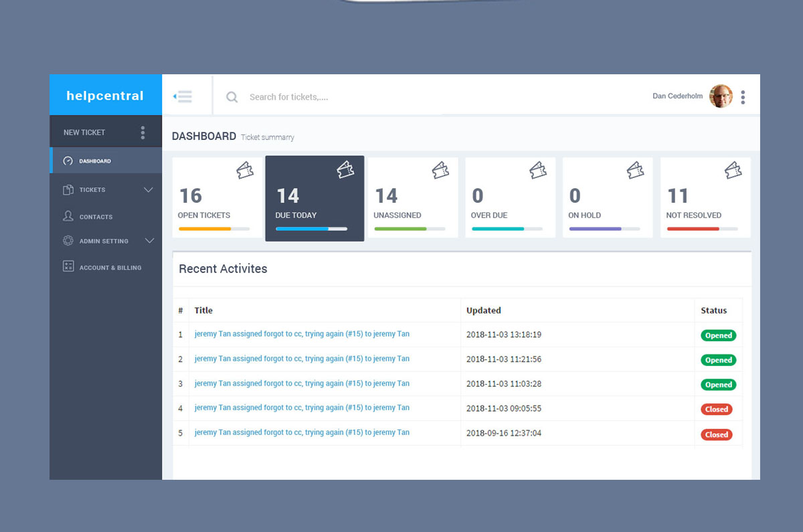Click the Account & Billing icon

click(x=68, y=267)
